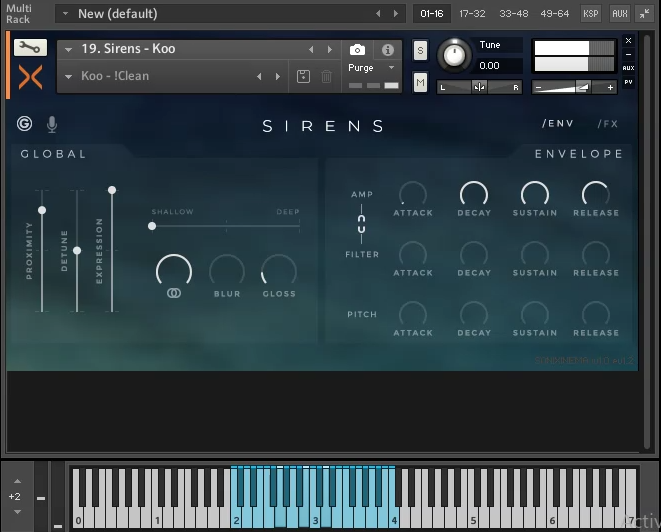The height and width of the screenshot is (532, 661).
Task: Click the Koo - !Clean snapshot name
Action: pos(115,76)
